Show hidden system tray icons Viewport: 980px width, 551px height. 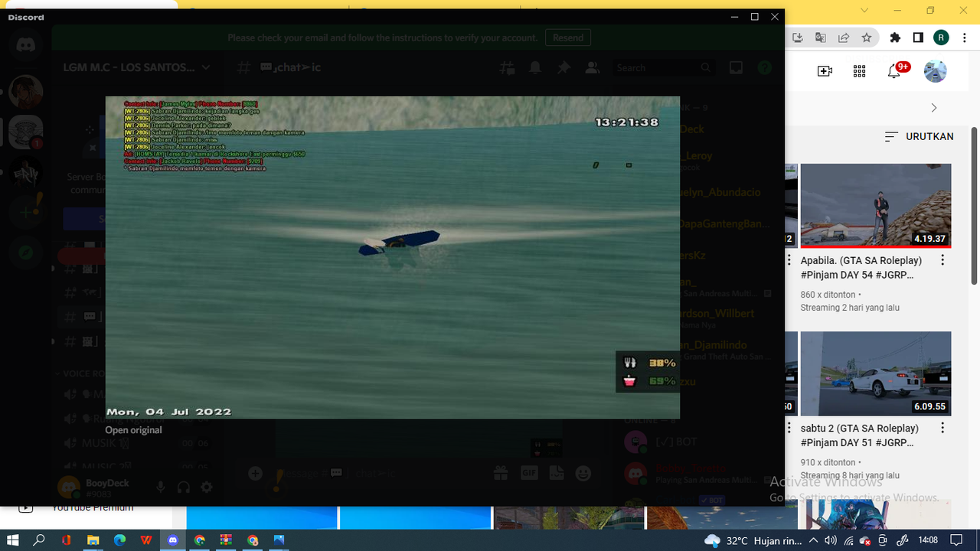pyautogui.click(x=814, y=540)
